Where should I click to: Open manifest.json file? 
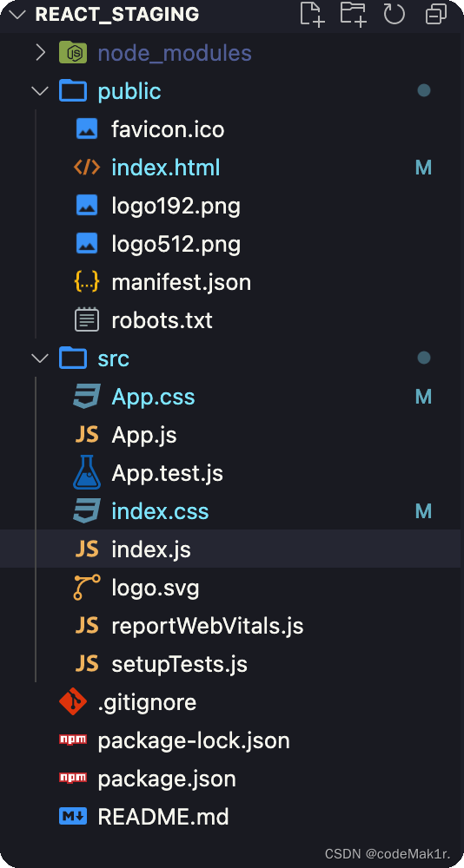[x=182, y=283]
